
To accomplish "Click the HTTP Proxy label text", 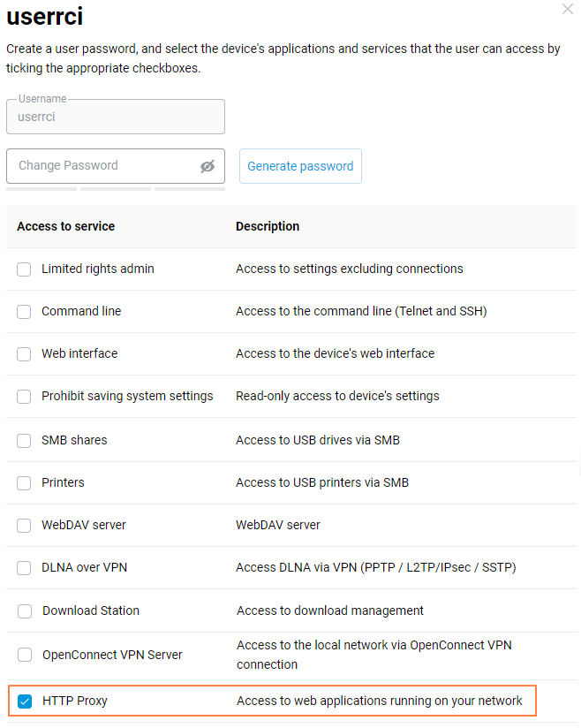I will point(75,701).
